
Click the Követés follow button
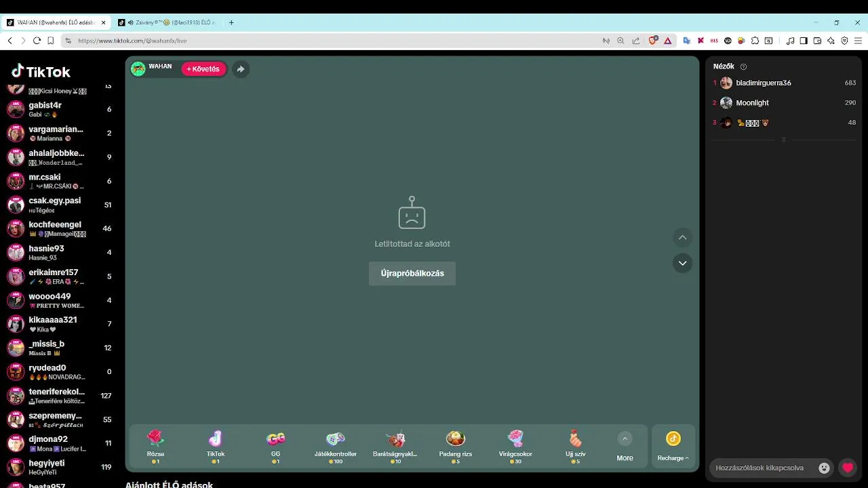(x=203, y=69)
